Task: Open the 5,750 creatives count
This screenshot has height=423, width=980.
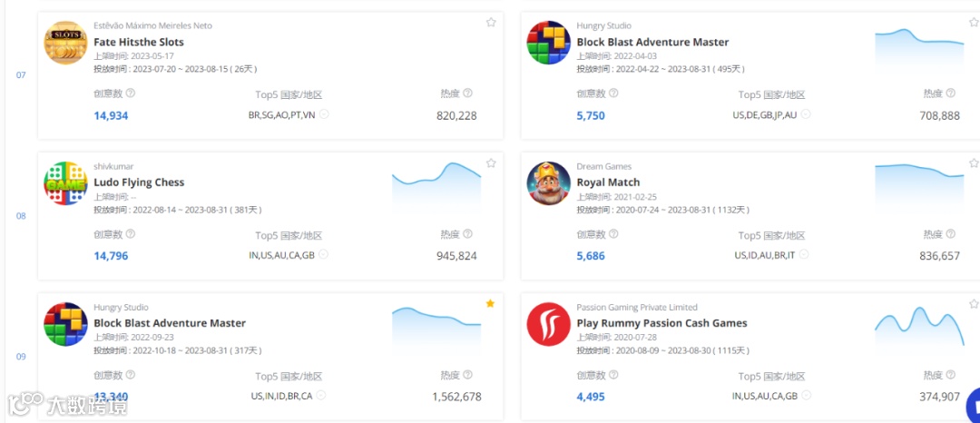Action: click(x=591, y=115)
